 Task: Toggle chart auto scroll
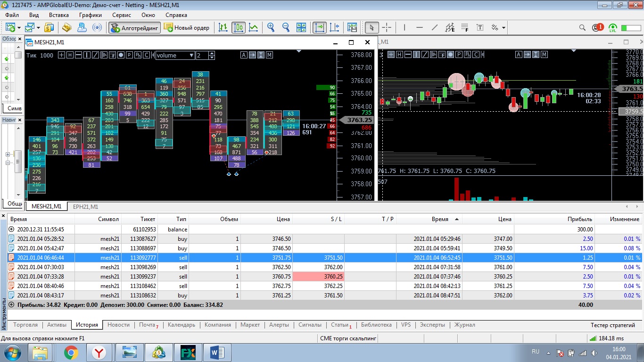click(320, 27)
